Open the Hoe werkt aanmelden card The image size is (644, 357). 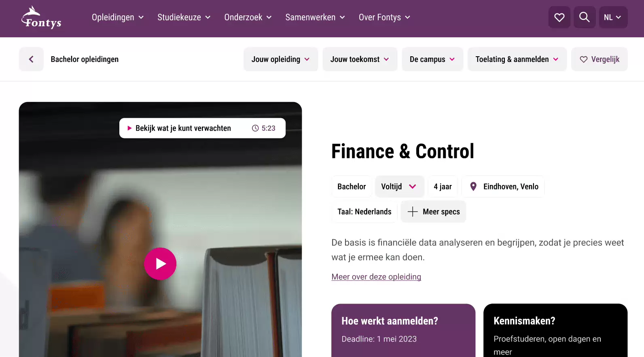point(403,330)
